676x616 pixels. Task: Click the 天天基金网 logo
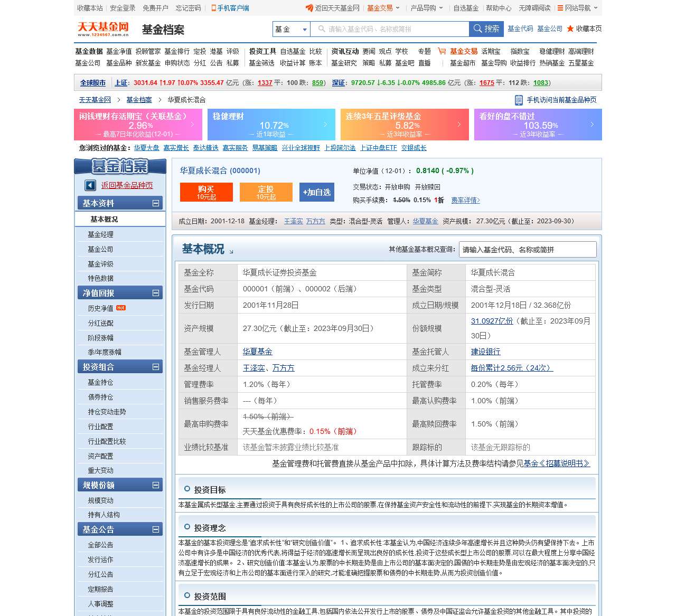103,29
